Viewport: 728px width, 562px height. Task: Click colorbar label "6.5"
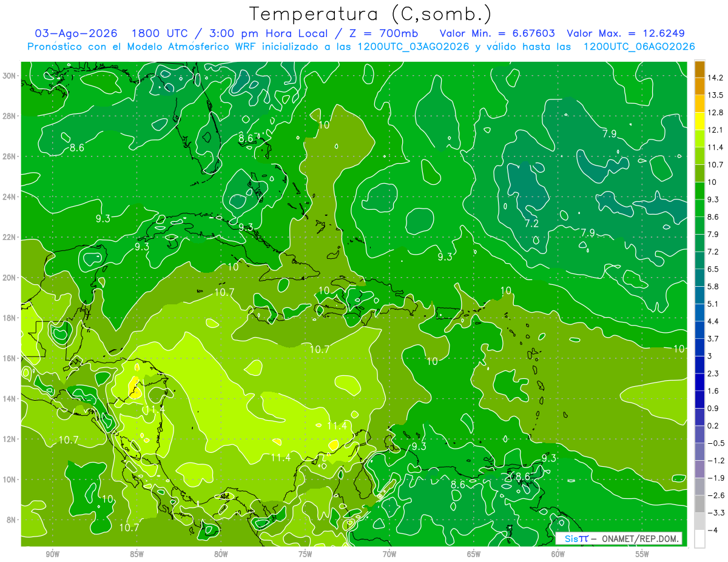point(713,269)
